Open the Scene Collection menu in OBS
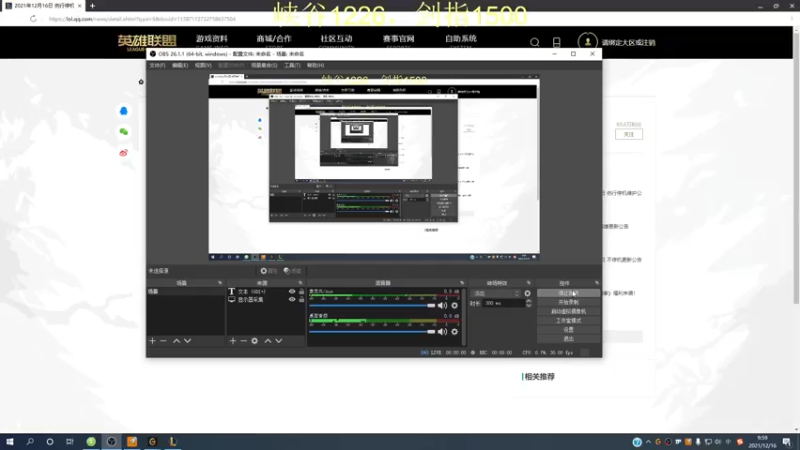This screenshot has width=800, height=450. click(x=264, y=65)
